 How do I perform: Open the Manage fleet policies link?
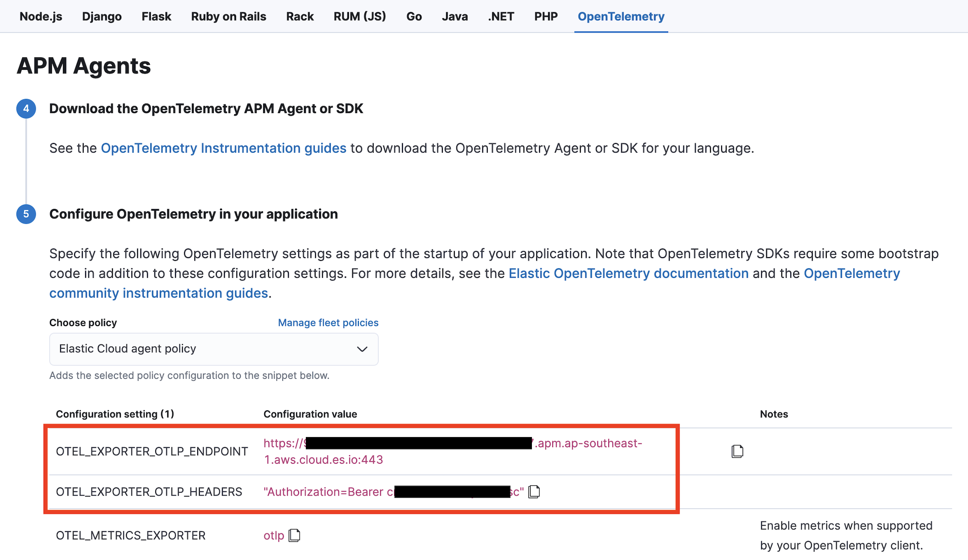tap(328, 322)
